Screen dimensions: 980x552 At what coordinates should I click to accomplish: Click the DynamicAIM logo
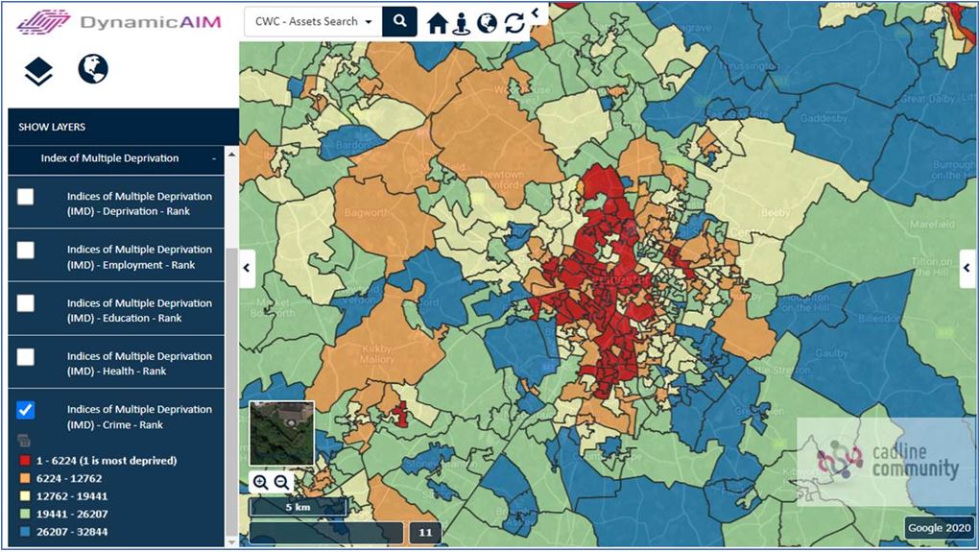(119, 22)
